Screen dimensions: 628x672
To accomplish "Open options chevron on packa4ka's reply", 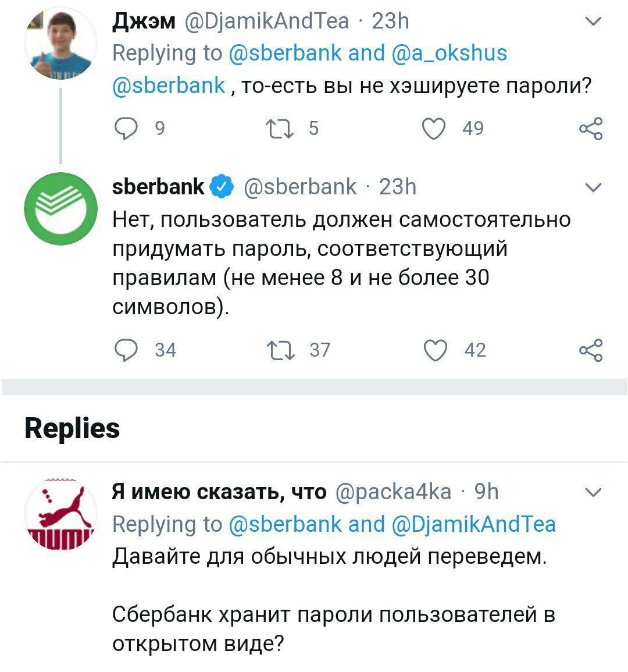I will [x=593, y=493].
